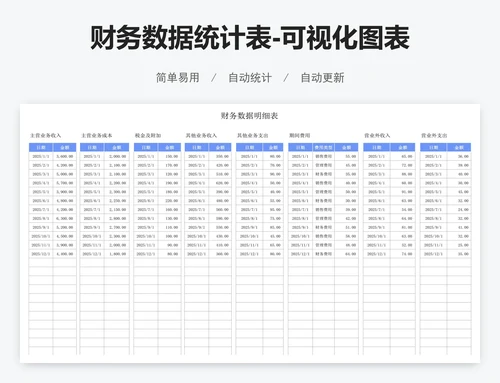Click 金额 header in 税金及附加 table
Screen dimensions: 500x383
[170, 147]
